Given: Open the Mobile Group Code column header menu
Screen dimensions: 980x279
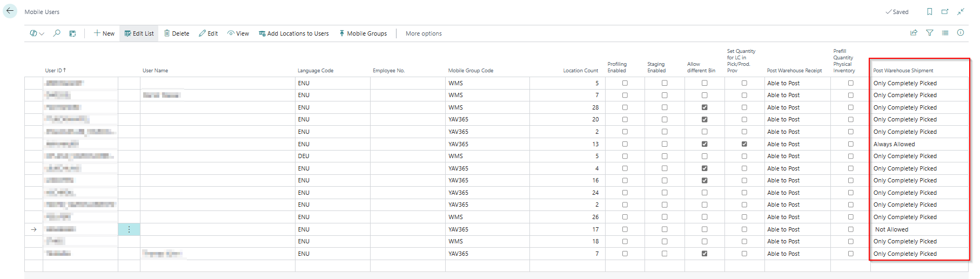Looking at the screenshot, I should point(471,71).
